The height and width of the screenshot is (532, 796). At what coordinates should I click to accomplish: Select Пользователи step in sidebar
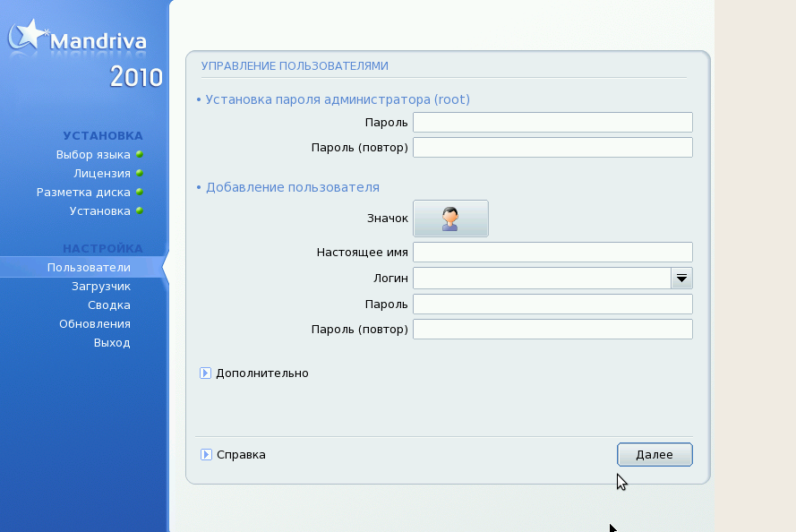coord(89,268)
